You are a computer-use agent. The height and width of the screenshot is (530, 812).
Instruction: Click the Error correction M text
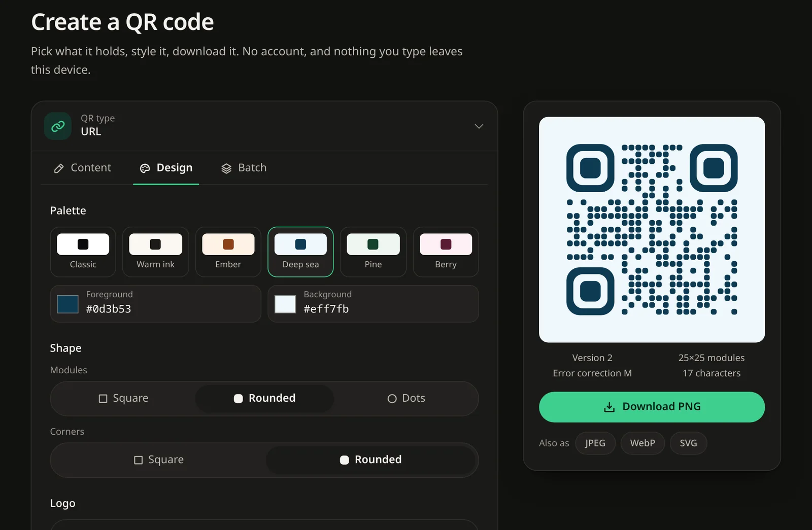[x=592, y=373]
